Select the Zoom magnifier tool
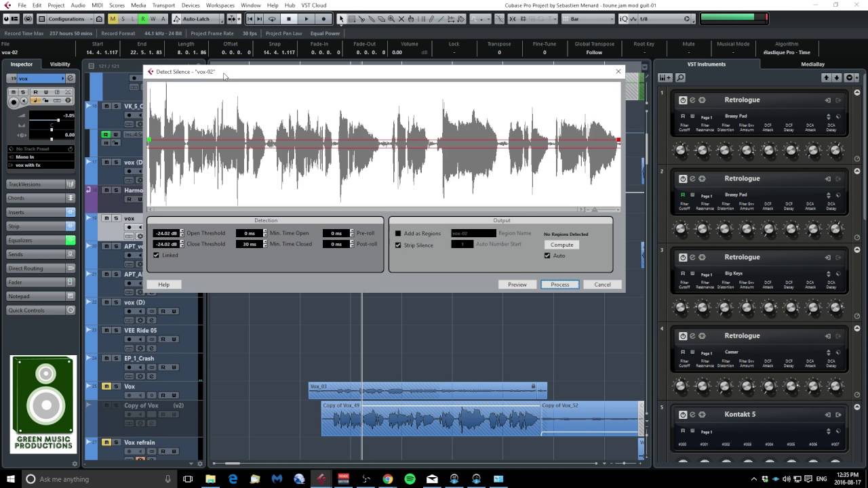Image resolution: width=868 pixels, height=488 pixels. tap(391, 19)
